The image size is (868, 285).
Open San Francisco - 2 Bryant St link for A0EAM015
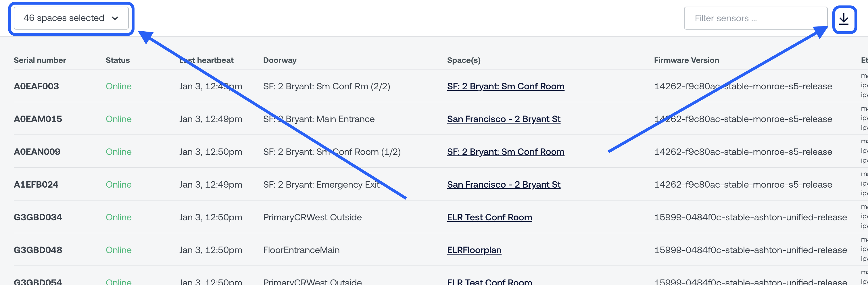(x=504, y=119)
